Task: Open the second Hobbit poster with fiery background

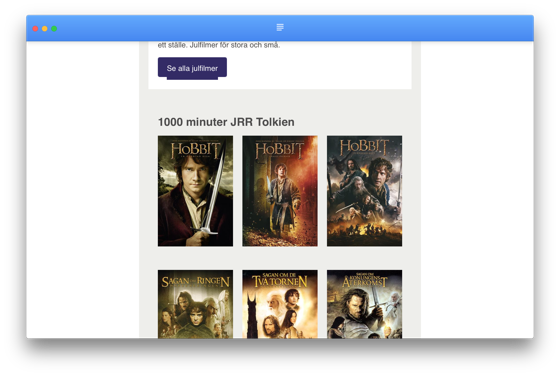Action: tap(280, 191)
